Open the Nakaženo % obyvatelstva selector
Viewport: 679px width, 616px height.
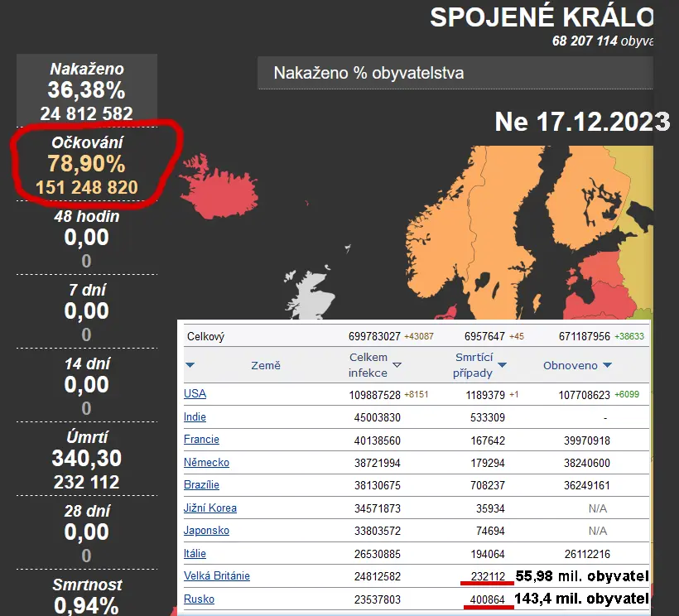pyautogui.click(x=455, y=73)
